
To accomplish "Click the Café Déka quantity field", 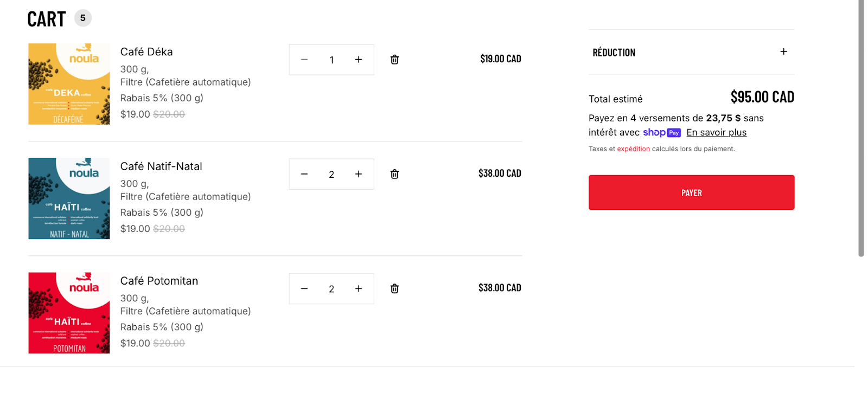I will click(331, 60).
